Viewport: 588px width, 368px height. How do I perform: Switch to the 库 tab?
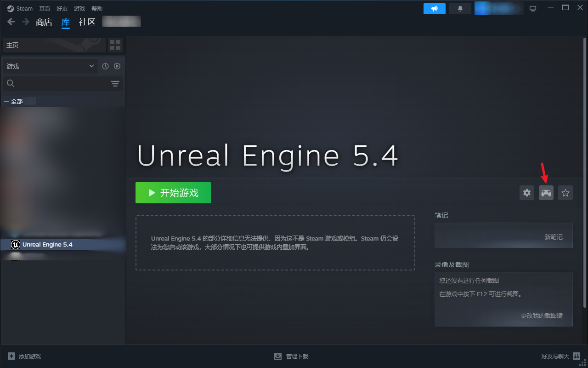(66, 22)
